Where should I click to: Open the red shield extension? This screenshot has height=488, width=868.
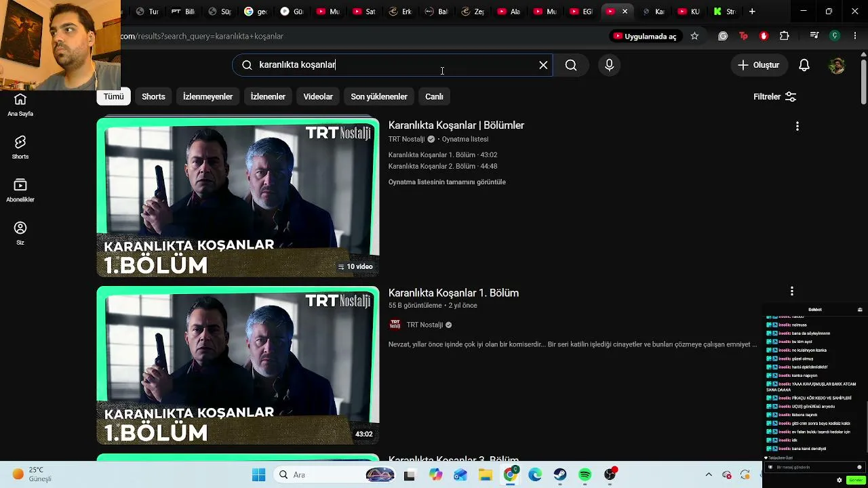(x=764, y=36)
